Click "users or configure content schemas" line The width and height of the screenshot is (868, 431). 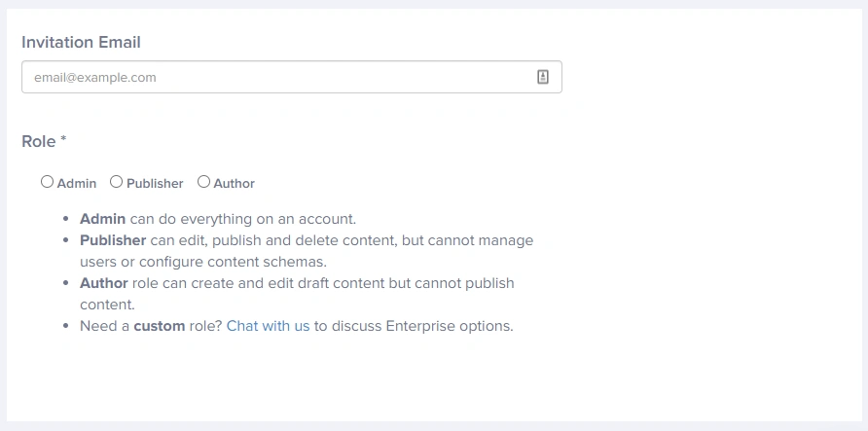(202, 262)
